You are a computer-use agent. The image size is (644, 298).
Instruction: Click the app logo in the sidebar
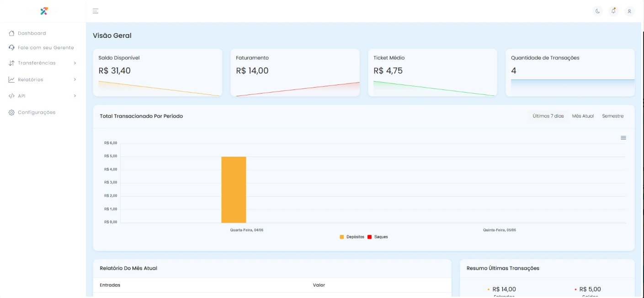[44, 11]
